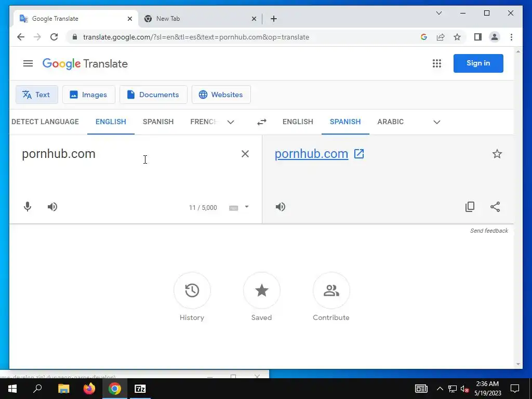
Task: Select Arabic as target language
Action: coord(391,122)
